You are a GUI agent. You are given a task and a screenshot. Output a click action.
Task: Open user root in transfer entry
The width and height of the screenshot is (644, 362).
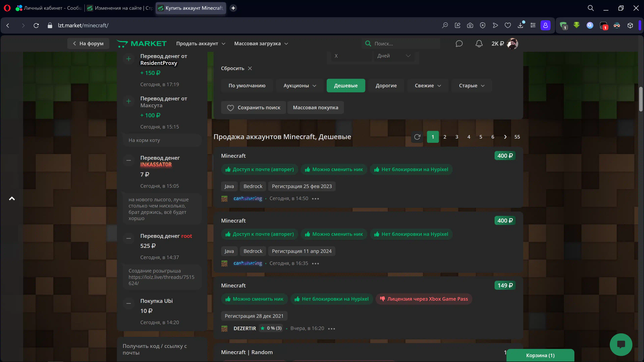[x=186, y=236]
